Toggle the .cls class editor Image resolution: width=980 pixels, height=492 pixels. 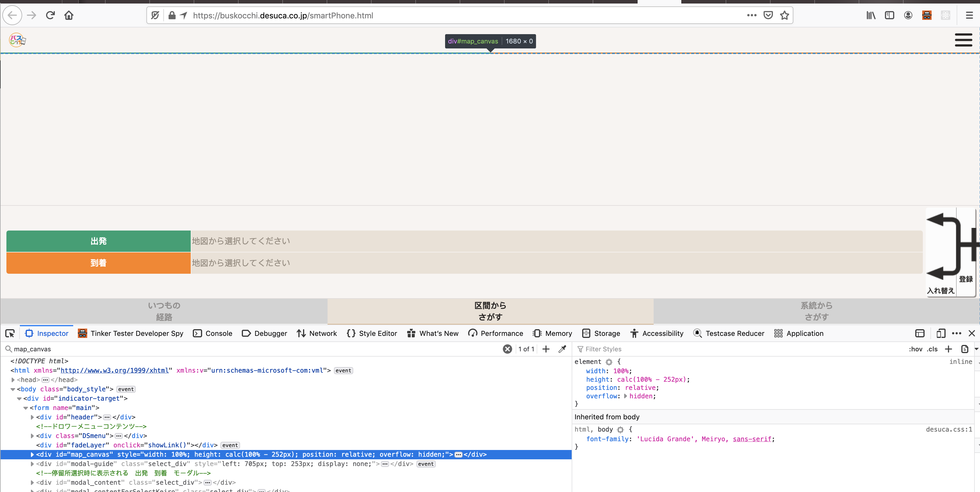(932, 349)
